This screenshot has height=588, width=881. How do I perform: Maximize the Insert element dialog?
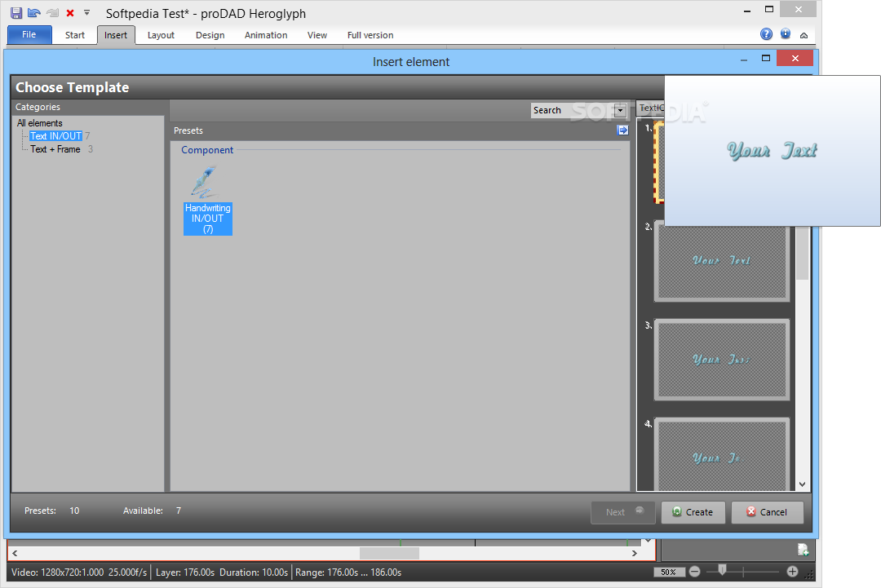point(765,58)
